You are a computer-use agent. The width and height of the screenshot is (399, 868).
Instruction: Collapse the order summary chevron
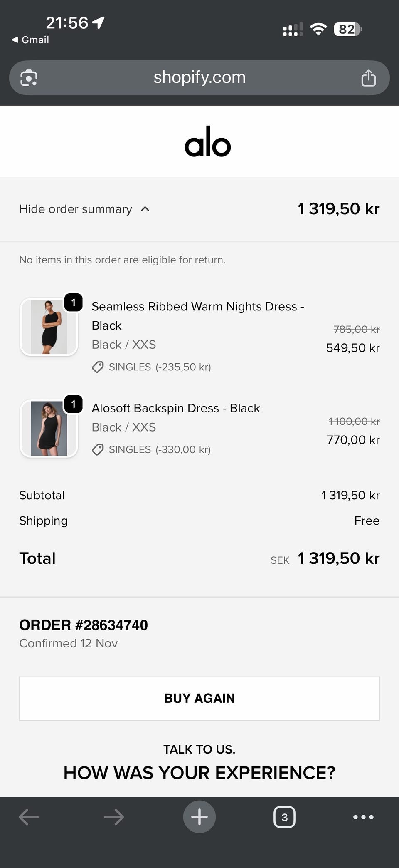pyautogui.click(x=145, y=209)
